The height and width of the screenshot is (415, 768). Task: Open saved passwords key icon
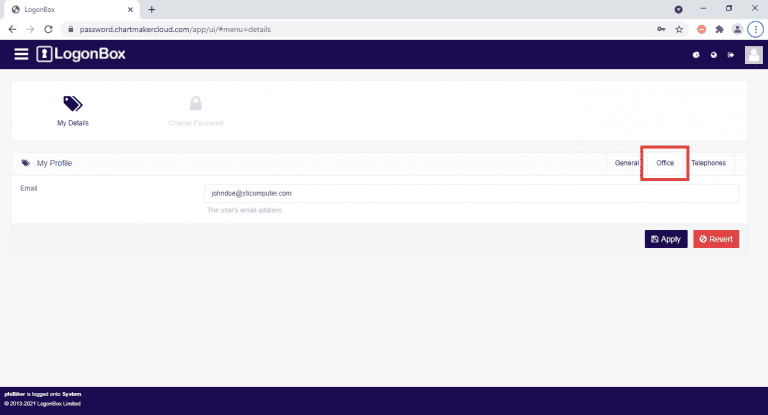tap(661, 29)
